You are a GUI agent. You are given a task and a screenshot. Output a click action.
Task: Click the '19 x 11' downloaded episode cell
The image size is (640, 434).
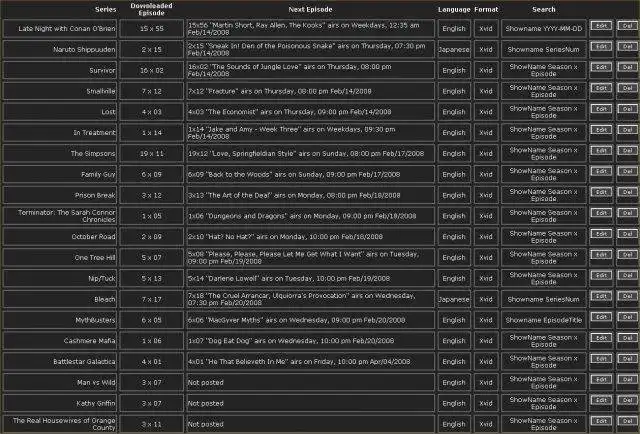click(x=151, y=154)
